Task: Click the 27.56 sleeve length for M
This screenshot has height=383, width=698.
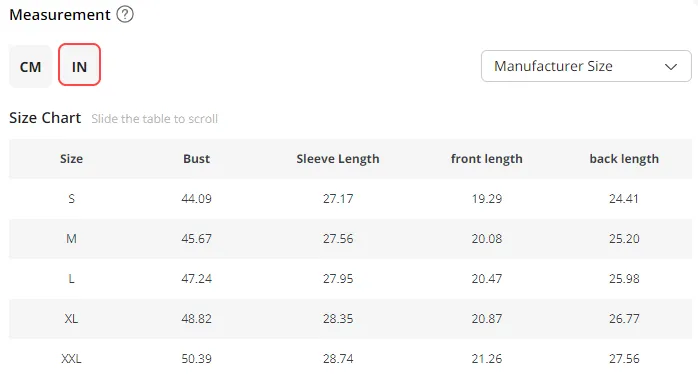Action: tap(338, 239)
